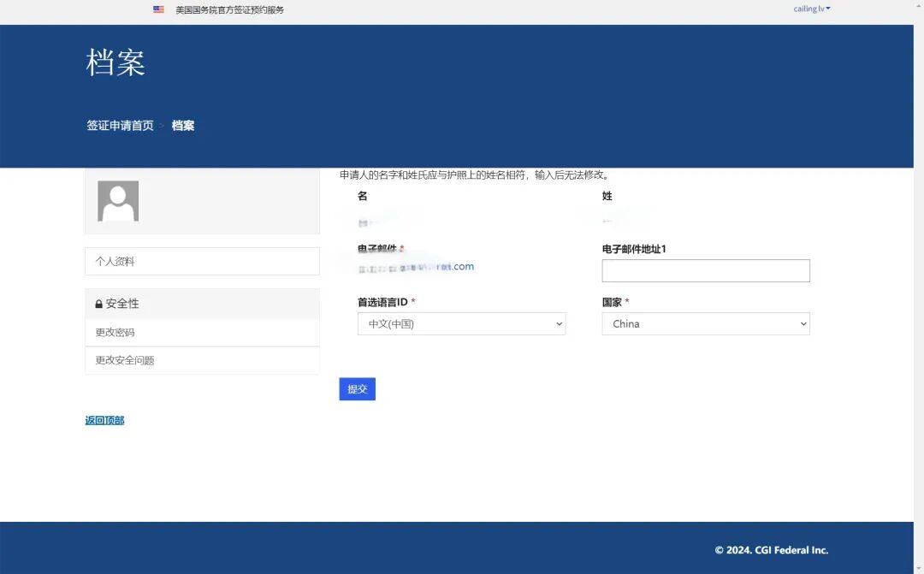Open the cailing lv user dropdown
The height and width of the screenshot is (574, 924).
pos(811,9)
